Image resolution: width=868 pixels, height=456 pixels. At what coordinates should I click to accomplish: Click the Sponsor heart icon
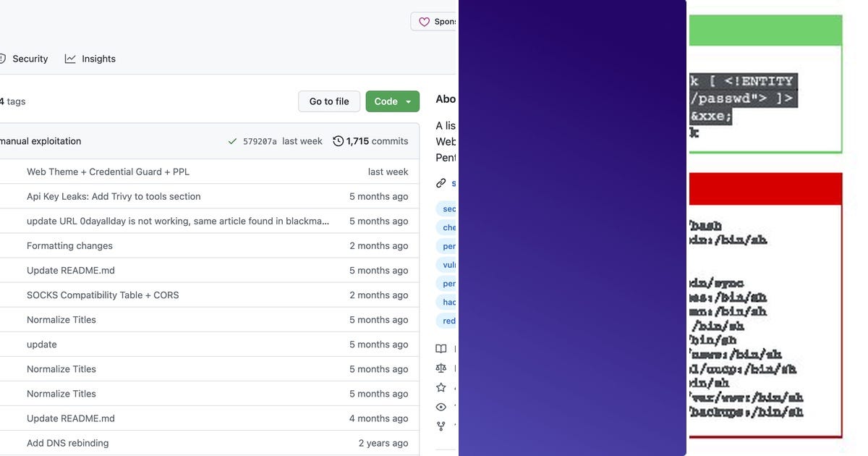point(425,21)
